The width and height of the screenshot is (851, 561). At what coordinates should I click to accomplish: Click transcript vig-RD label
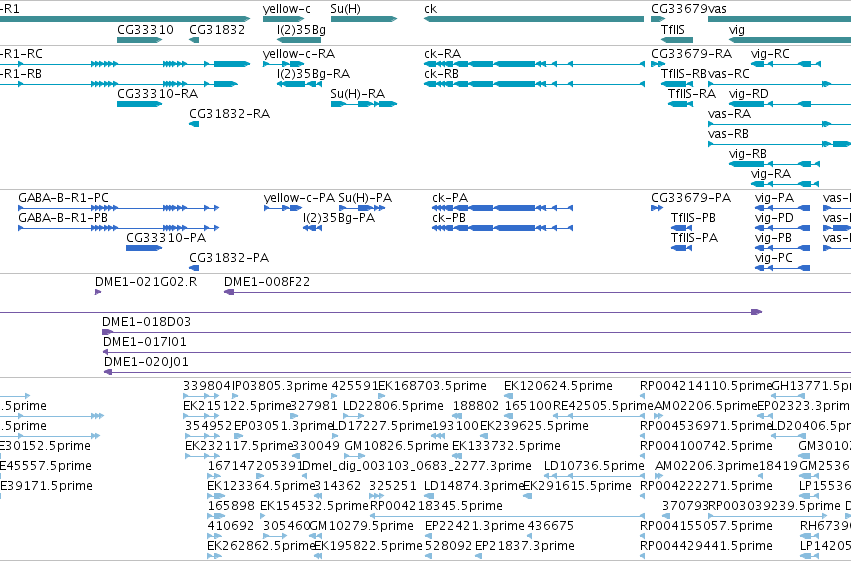(748, 94)
